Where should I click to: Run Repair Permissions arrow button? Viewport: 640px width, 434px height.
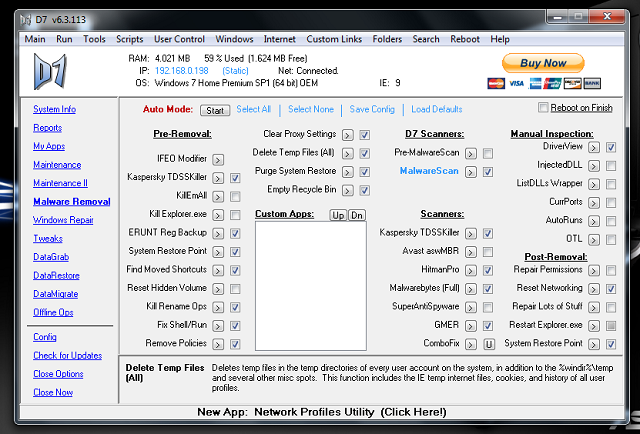click(594, 270)
